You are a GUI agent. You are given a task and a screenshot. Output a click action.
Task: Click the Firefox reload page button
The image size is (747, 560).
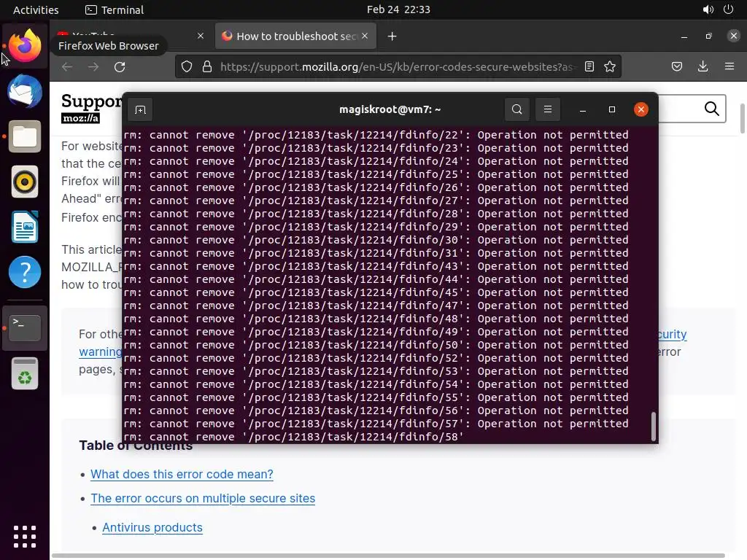pos(120,66)
